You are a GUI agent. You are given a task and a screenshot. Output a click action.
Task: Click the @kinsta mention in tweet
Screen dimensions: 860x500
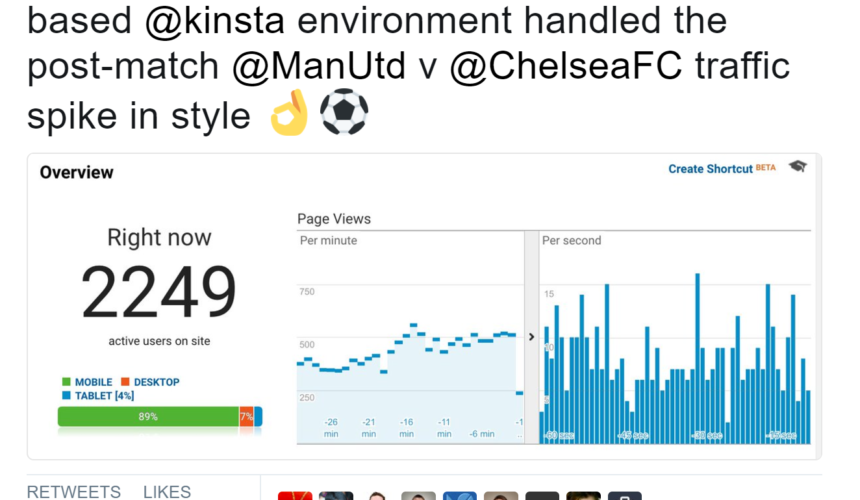tap(215, 21)
